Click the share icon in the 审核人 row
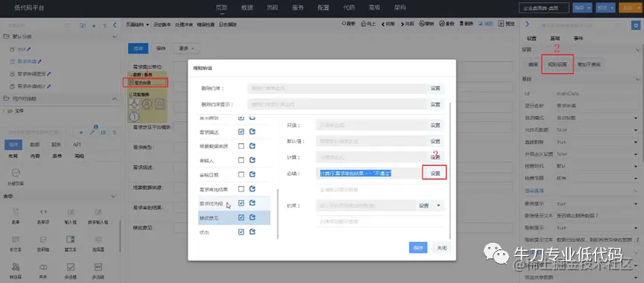Image resolution: width=644 pixels, height=283 pixels. click(x=253, y=160)
